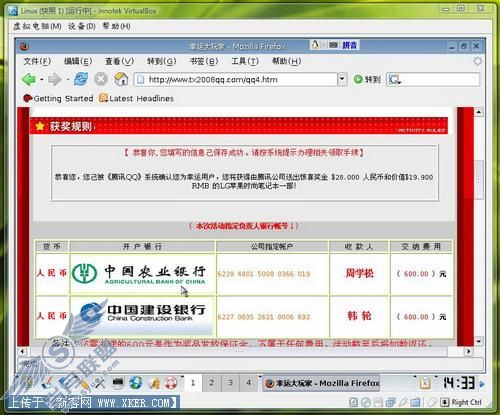
Task: Click the URL address field
Action: click(236, 79)
